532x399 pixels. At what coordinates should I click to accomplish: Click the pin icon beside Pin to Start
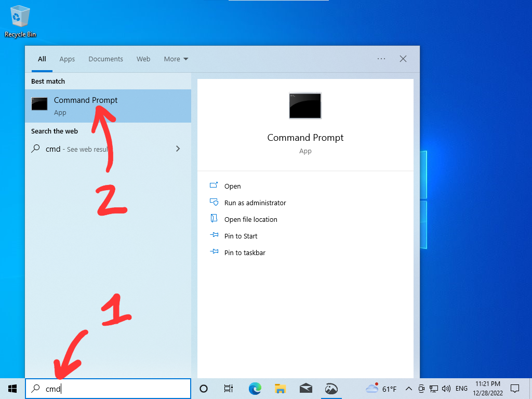[x=214, y=235]
